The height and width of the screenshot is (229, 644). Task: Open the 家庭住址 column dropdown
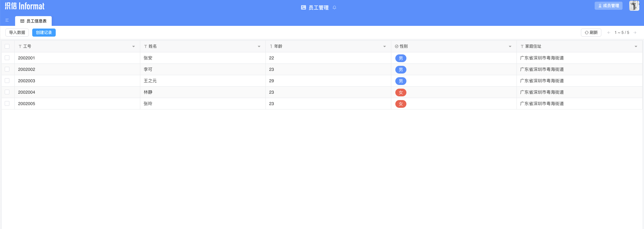tap(636, 46)
